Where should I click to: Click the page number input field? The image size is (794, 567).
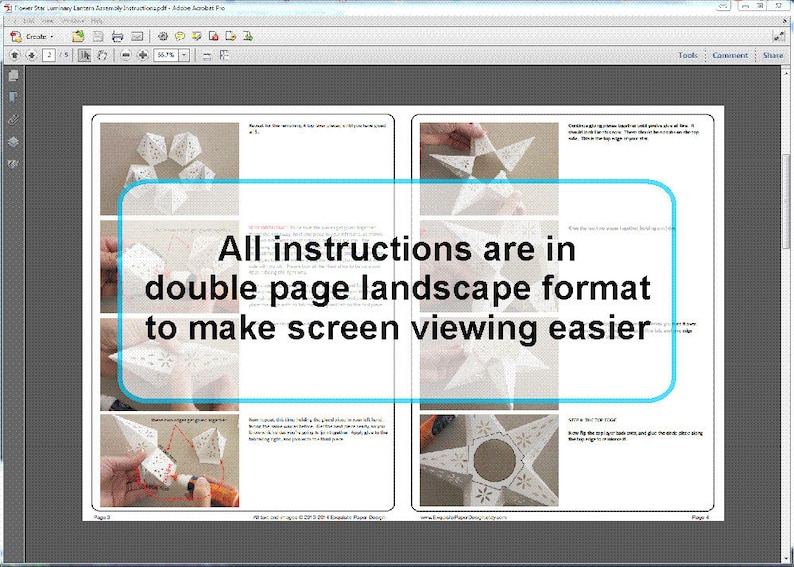click(49, 55)
